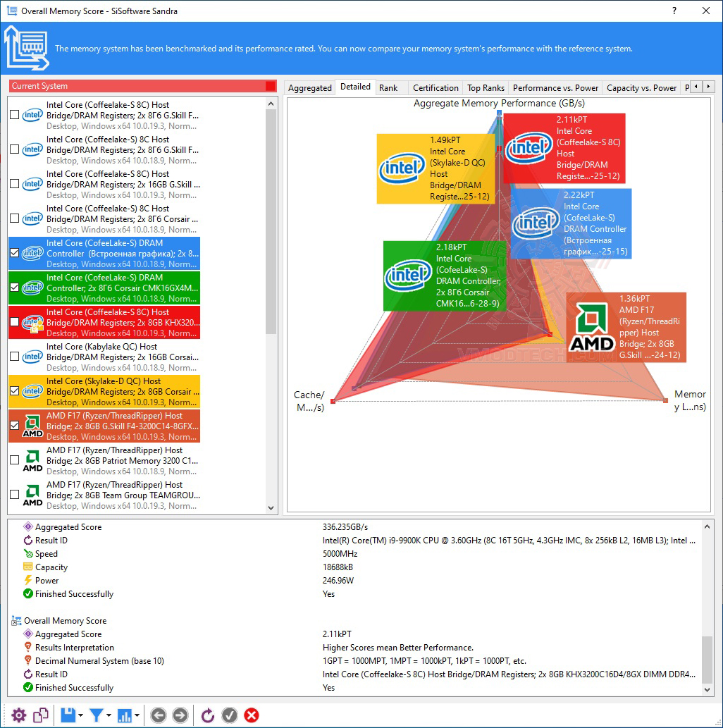The image size is (723, 728).
Task: Click results panel scrollbar down arrow
Action: [x=707, y=689]
